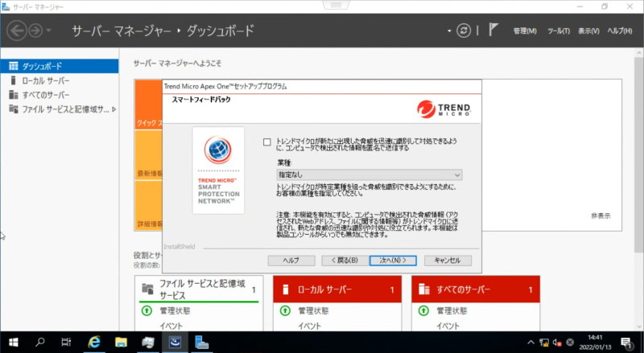644x353 pixels.
Task: Click the ヘルプ button in the setup dialog
Action: pos(291,261)
